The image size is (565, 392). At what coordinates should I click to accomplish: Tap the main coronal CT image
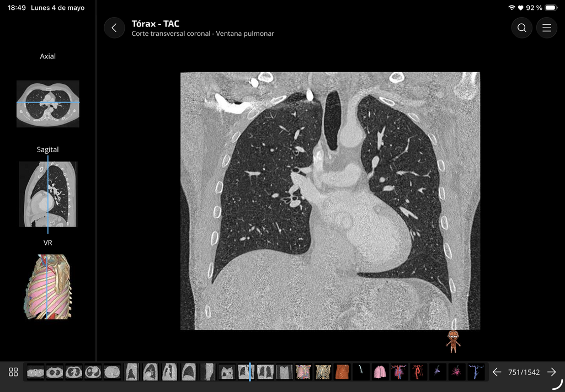330,201
